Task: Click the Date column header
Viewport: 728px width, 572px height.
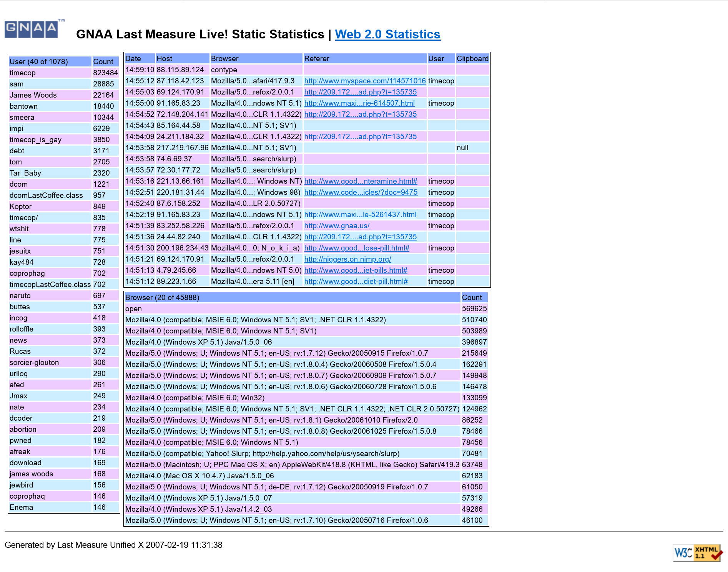Action: 140,58
